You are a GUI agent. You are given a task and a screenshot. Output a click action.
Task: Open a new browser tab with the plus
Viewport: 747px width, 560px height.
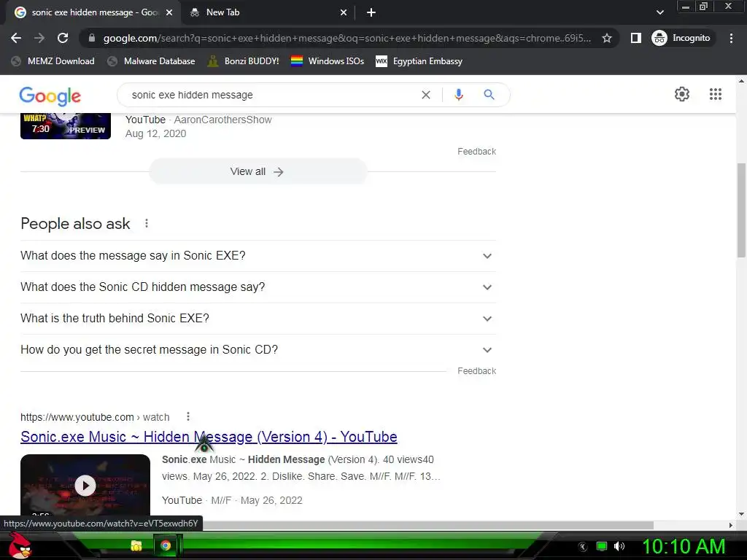371,12
